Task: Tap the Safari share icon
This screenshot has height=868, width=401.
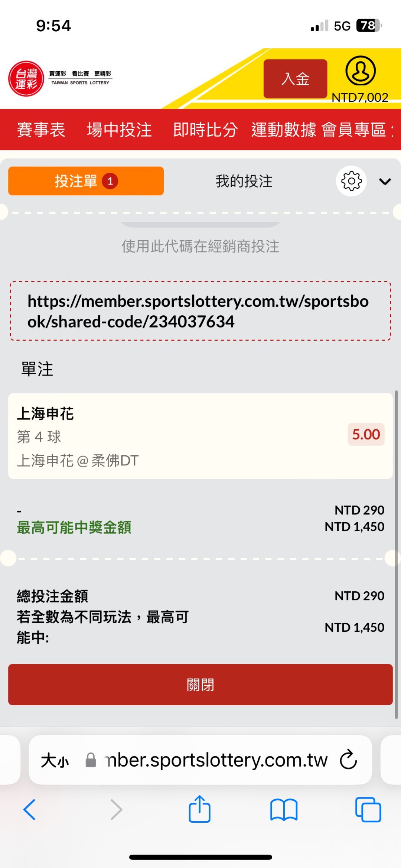Action: click(x=200, y=809)
